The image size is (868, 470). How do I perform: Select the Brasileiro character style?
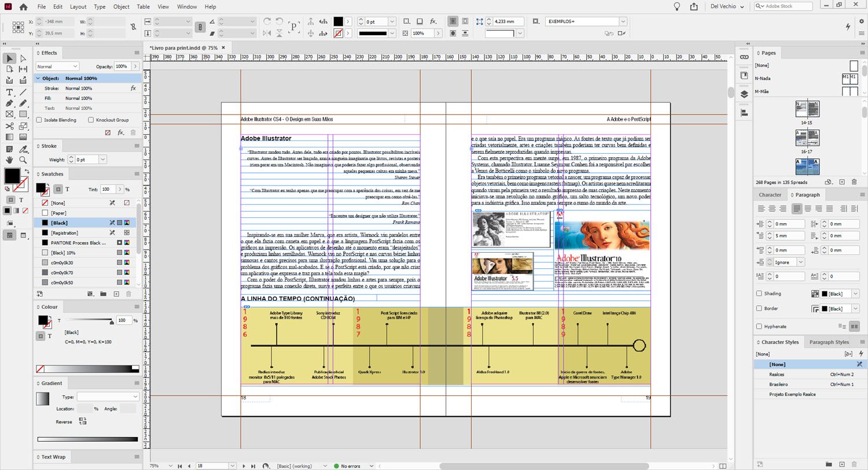(809, 384)
